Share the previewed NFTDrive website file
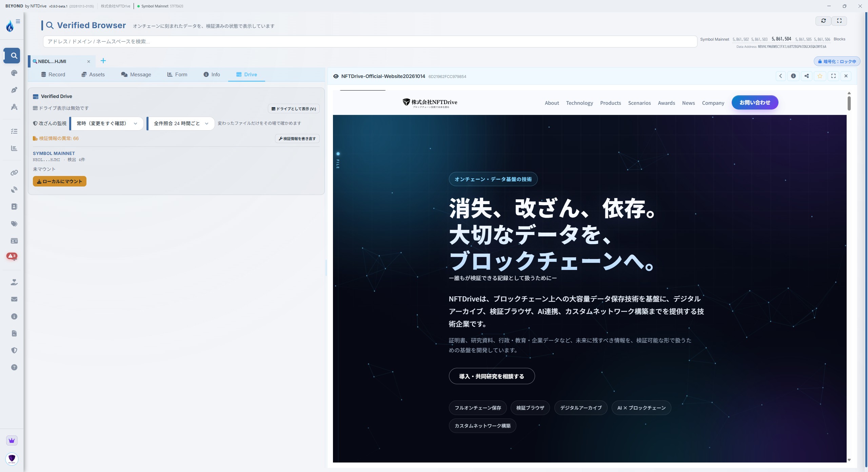Image resolution: width=868 pixels, height=472 pixels. (x=807, y=76)
